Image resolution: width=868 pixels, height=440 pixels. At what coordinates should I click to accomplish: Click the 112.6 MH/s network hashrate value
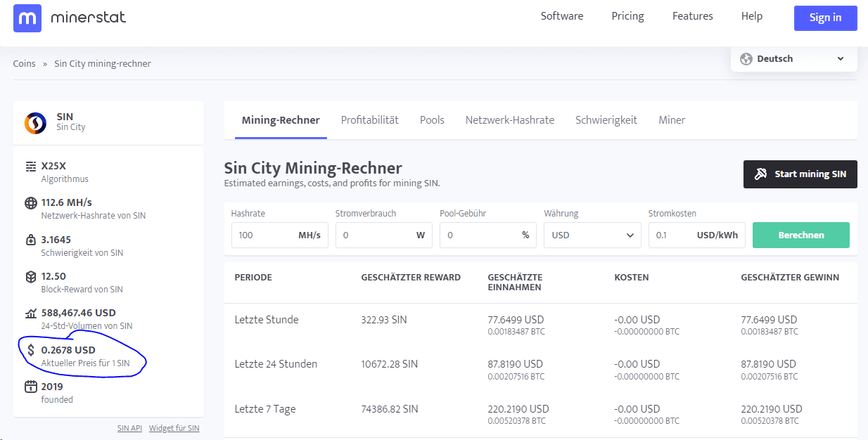point(67,203)
